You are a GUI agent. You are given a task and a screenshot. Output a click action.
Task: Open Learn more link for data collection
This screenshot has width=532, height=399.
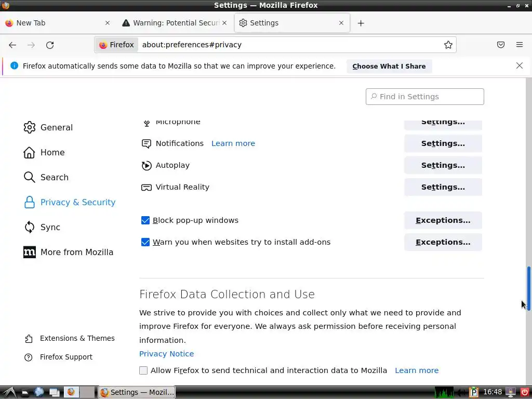click(417, 370)
